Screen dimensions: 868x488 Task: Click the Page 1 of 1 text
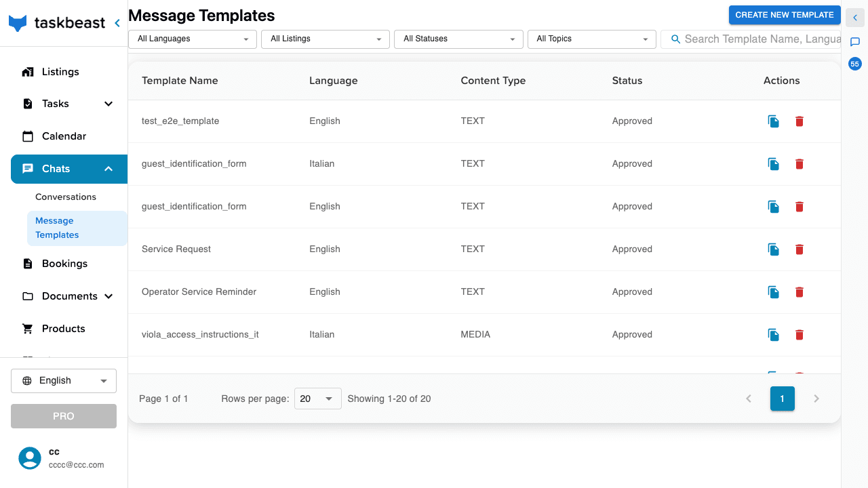[x=163, y=399]
